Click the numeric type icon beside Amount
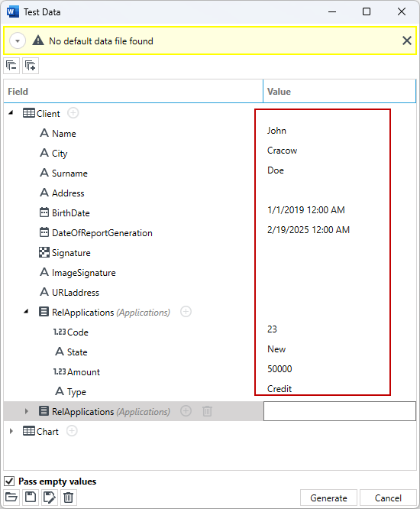This screenshot has height=509, width=420. 60,371
